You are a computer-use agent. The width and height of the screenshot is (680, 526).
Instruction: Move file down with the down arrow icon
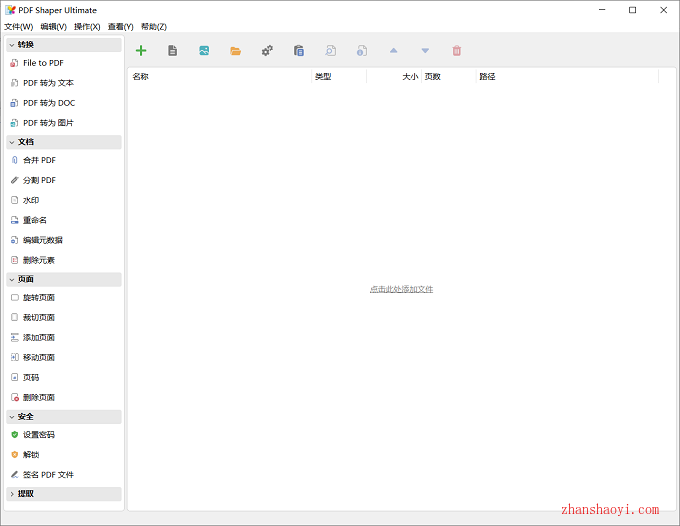coord(425,51)
